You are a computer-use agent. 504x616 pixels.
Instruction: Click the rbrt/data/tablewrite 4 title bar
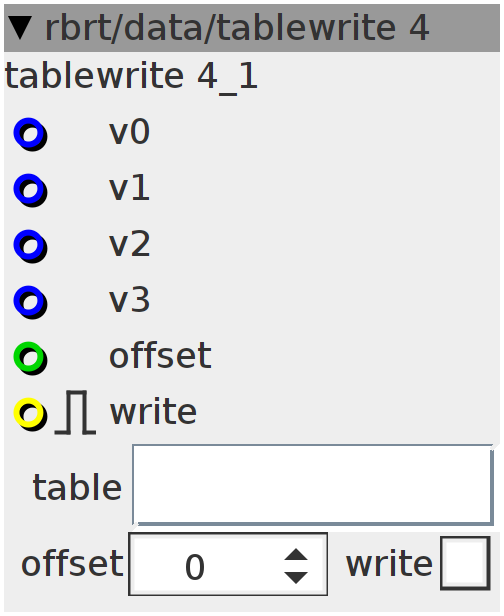[x=252, y=28]
